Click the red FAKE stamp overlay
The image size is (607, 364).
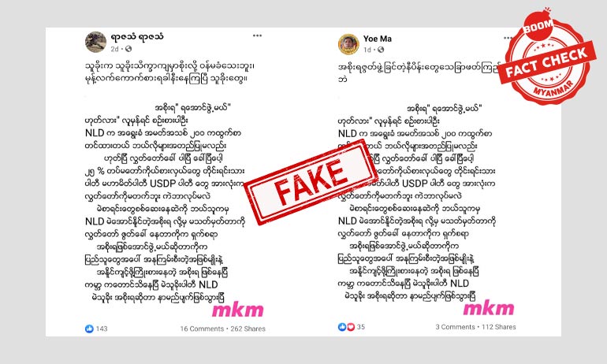click(310, 182)
